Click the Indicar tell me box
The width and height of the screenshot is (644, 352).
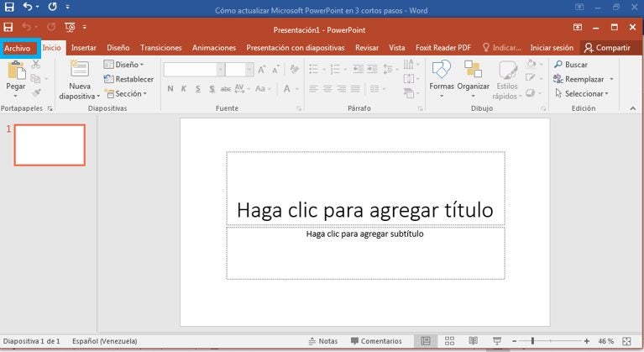[x=502, y=48]
